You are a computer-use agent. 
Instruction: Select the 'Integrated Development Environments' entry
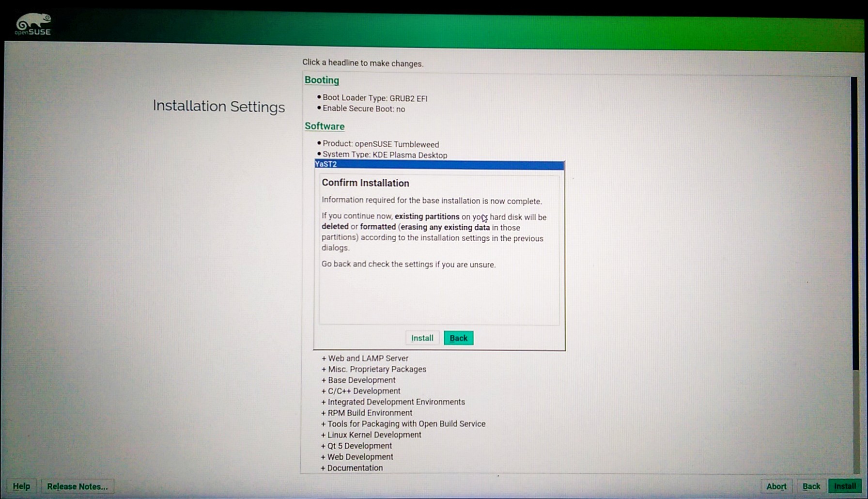393,402
